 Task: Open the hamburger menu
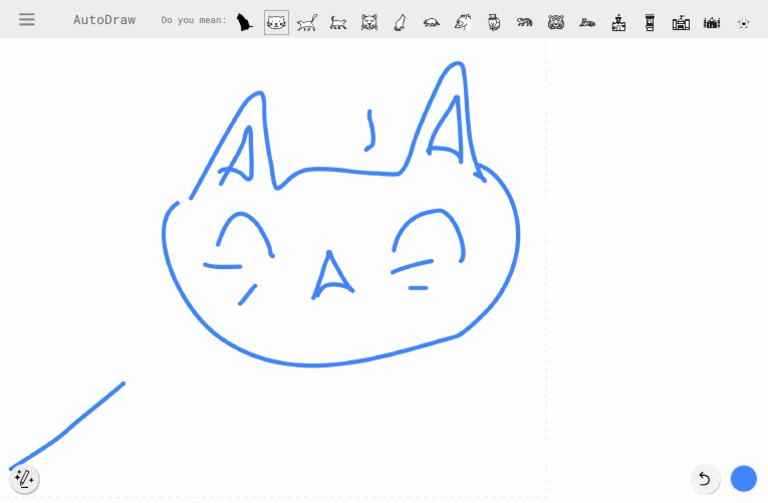(x=27, y=20)
